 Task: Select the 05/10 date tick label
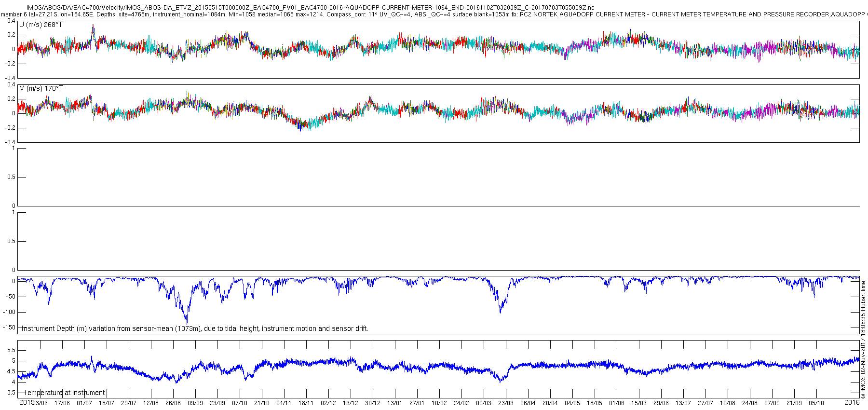coord(816,403)
